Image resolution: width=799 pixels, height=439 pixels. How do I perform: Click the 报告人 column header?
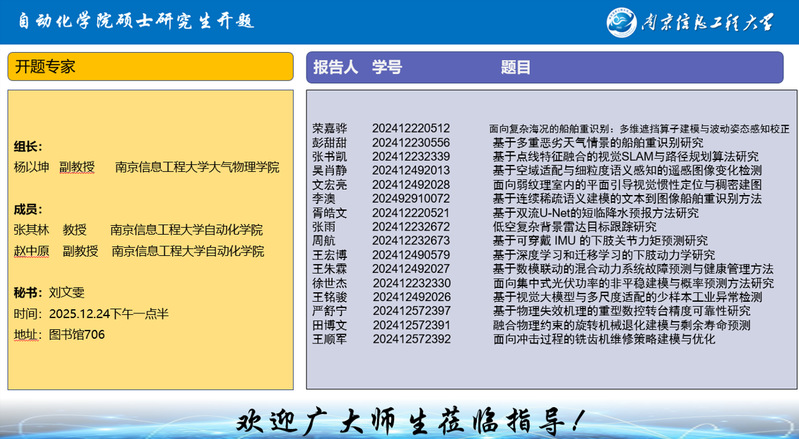coord(335,67)
